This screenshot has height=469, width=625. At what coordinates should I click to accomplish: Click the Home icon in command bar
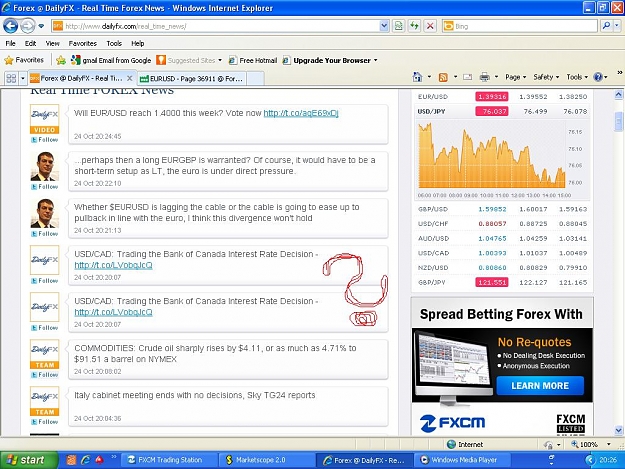[417, 77]
